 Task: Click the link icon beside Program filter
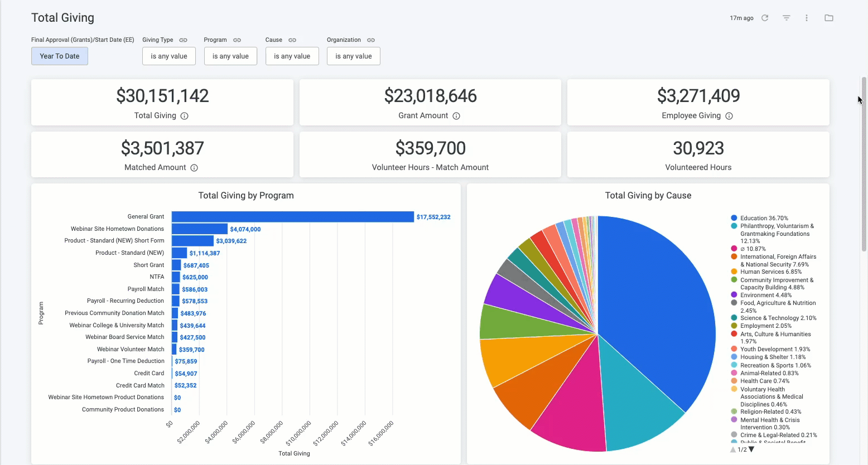[x=237, y=40]
